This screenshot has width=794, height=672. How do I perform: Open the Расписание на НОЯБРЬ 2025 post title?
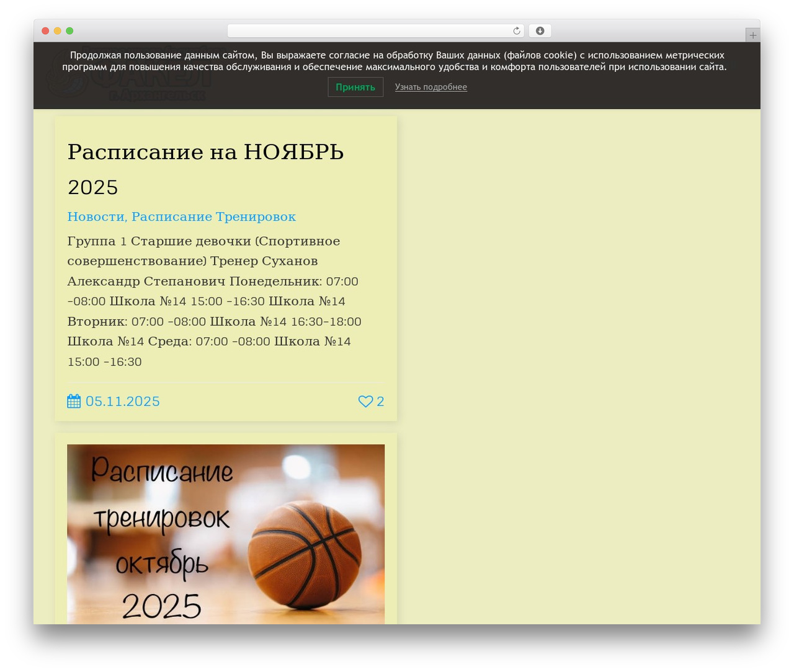click(x=206, y=169)
